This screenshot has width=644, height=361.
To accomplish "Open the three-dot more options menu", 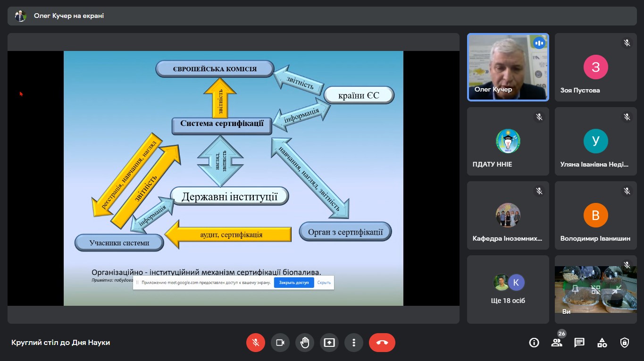I will pos(353,343).
